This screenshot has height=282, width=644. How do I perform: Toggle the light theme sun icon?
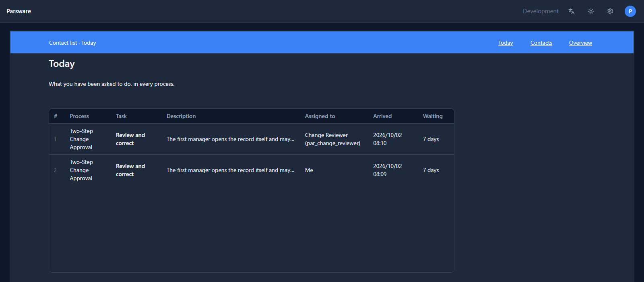(x=591, y=11)
